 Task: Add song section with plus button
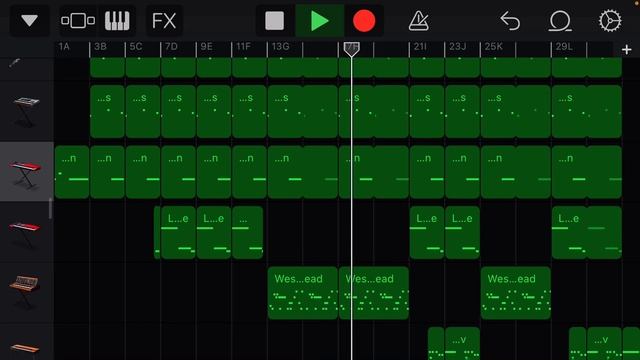(627, 50)
